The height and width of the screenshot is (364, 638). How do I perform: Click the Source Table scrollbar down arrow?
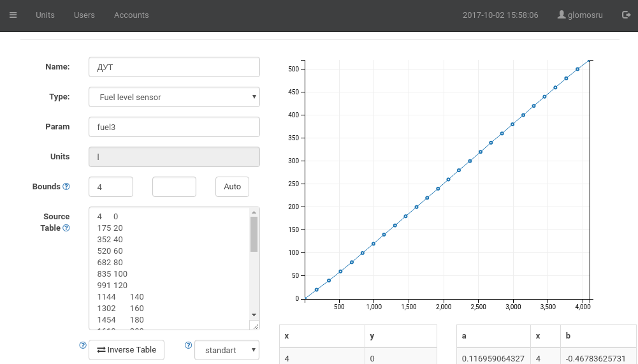[x=254, y=315]
